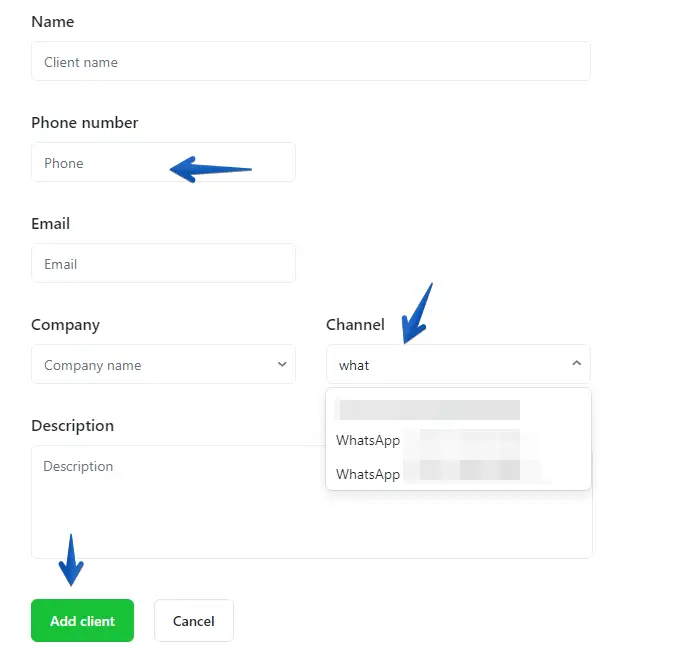Collapse the Channel dropdown using its chevron
The image size is (676, 668).
576,364
